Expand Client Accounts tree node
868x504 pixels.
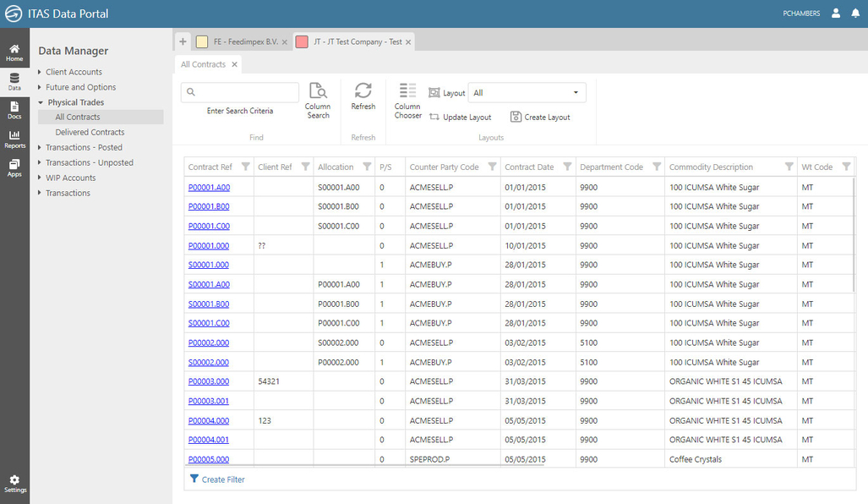click(40, 72)
